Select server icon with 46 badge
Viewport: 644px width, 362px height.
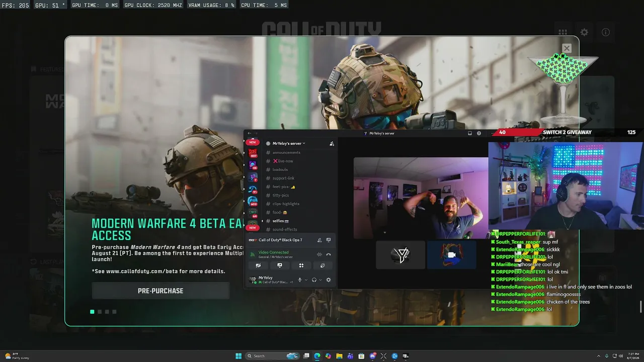coord(253,165)
